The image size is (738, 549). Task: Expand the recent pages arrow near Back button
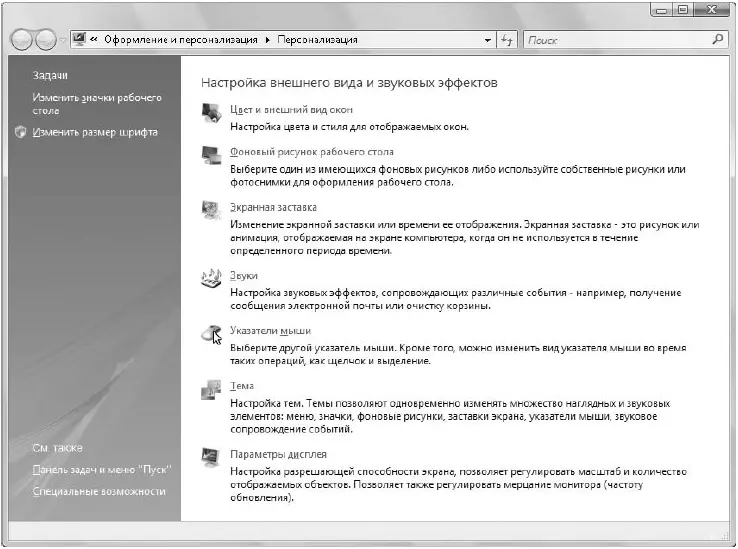[x=63, y=40]
